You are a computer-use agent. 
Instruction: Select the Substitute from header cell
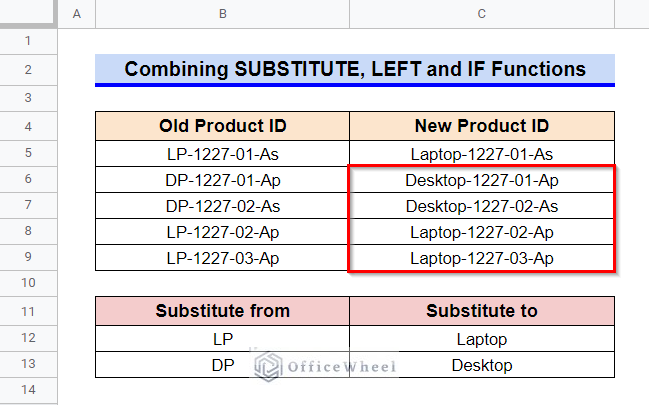point(222,311)
